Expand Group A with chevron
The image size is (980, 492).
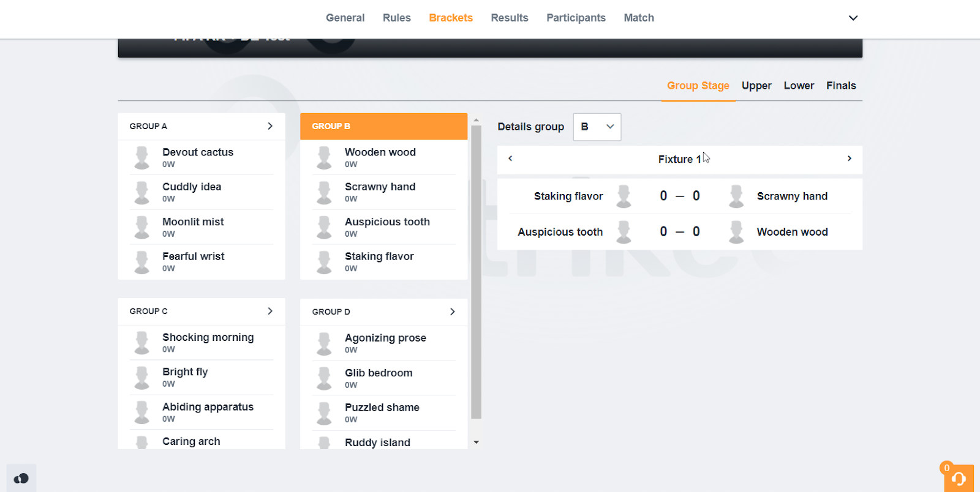click(x=270, y=126)
